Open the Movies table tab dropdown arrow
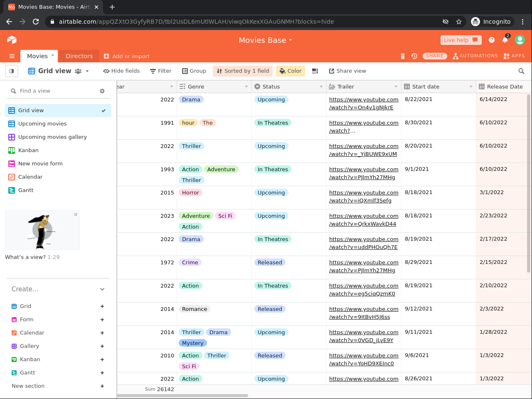 53,55
